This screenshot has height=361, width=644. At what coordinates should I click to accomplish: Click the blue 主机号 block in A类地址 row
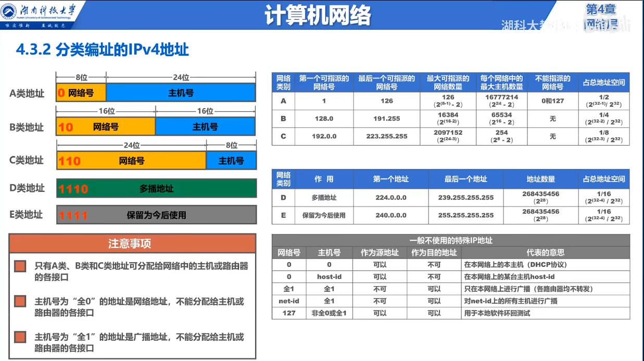181,93
